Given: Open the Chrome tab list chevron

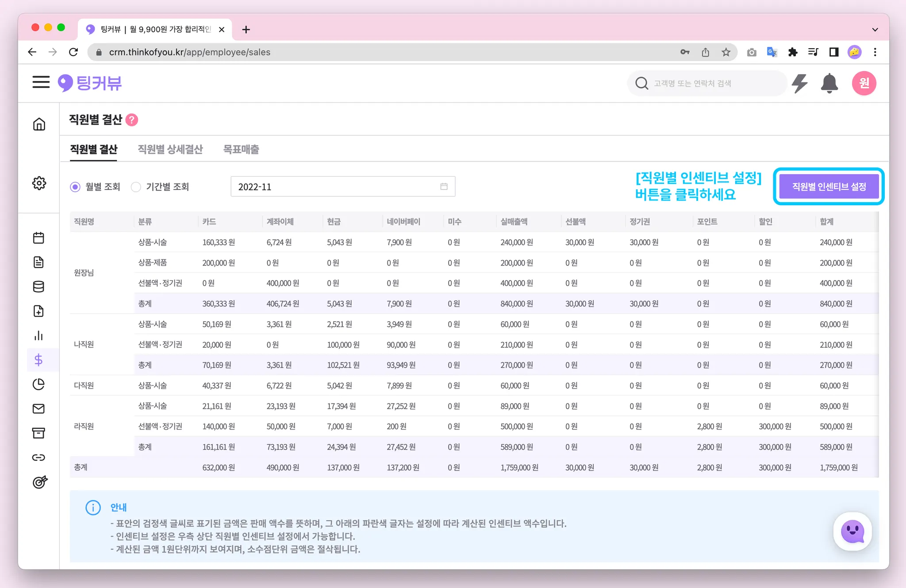Looking at the screenshot, I should (875, 30).
